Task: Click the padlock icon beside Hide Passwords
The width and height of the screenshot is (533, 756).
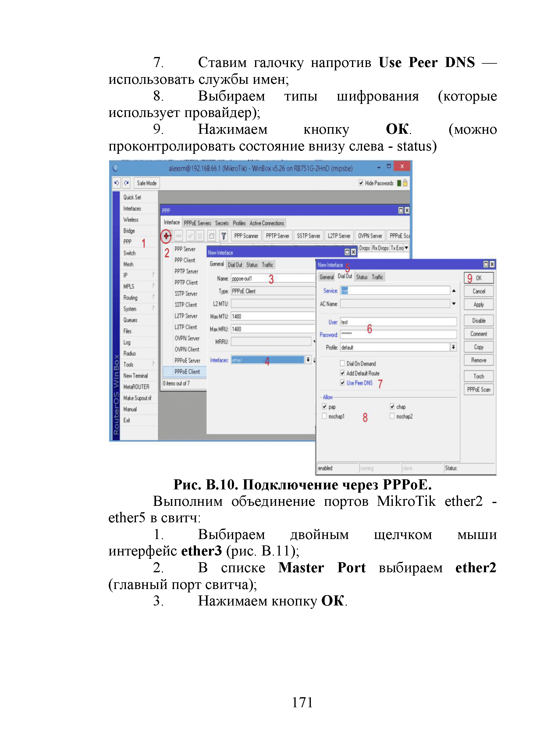Action: (x=405, y=183)
